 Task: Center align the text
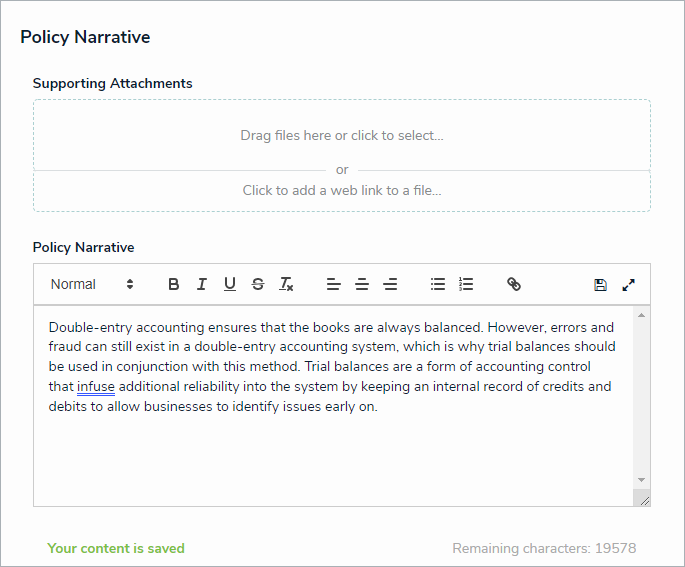[362, 284]
